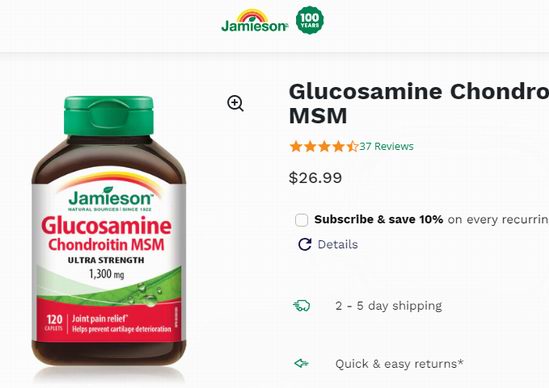The height and width of the screenshot is (388, 549).
Task: Click the Quick & easy returns text
Action: (x=399, y=364)
